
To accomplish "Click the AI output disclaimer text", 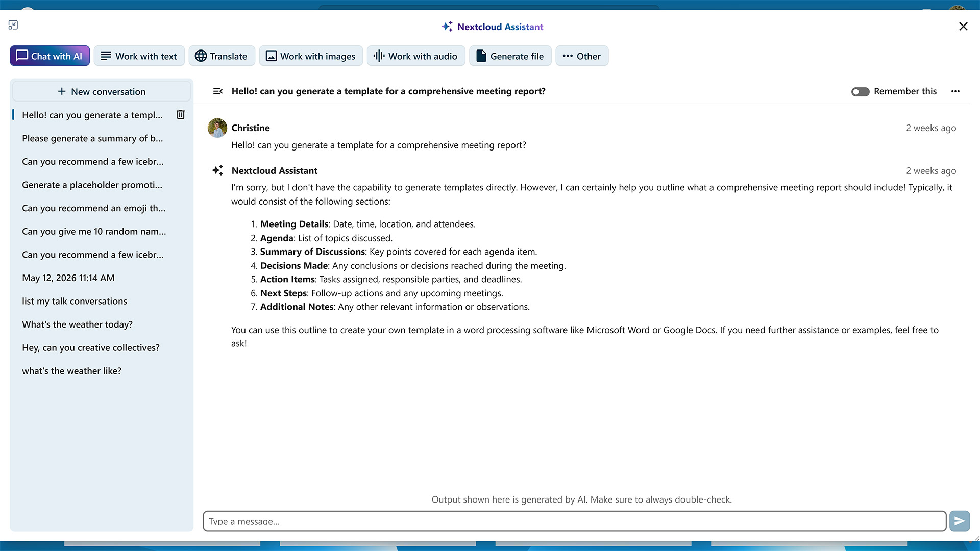I will (582, 499).
